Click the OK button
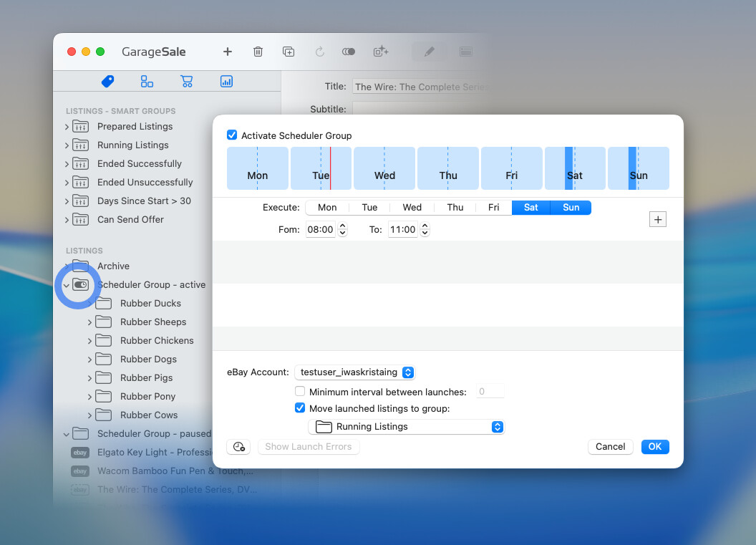 (655, 447)
